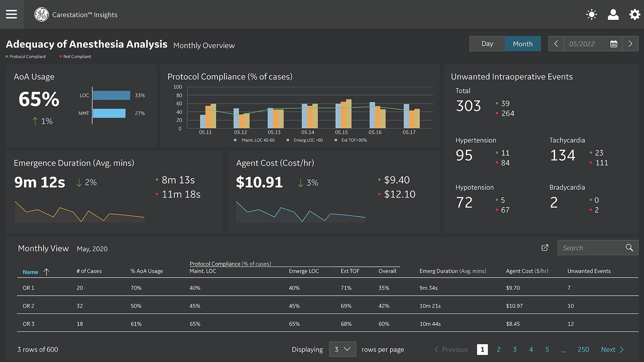Screen dimensions: 644x362
Task: Click the LOC usage bar
Action: click(x=111, y=96)
